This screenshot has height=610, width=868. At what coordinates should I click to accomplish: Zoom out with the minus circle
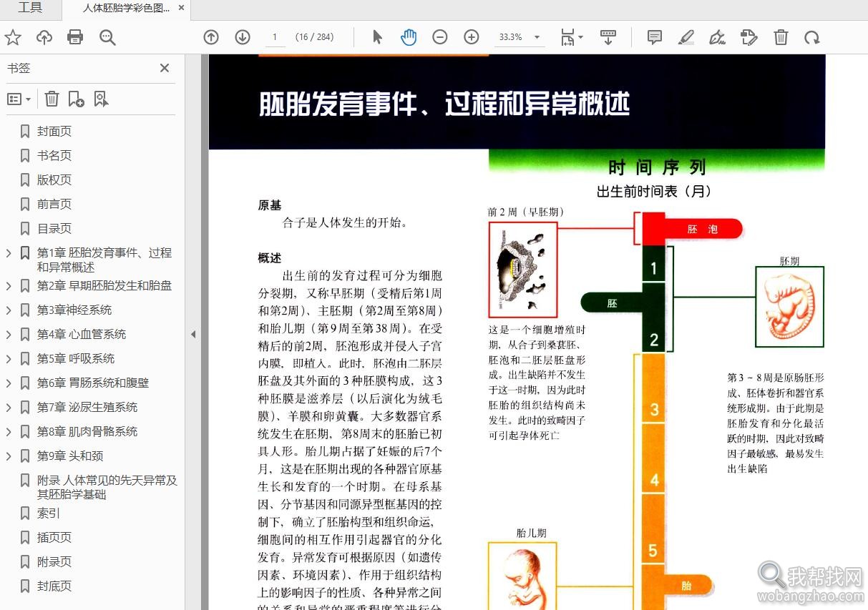coord(440,37)
